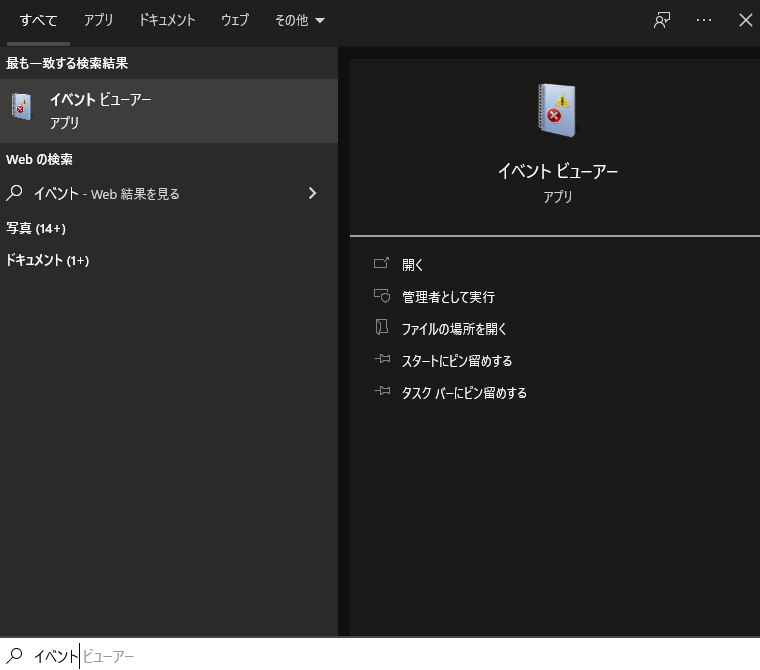Click the search magnifier icon in search box
Viewport: 760px width, 670px height.
click(x=14, y=655)
